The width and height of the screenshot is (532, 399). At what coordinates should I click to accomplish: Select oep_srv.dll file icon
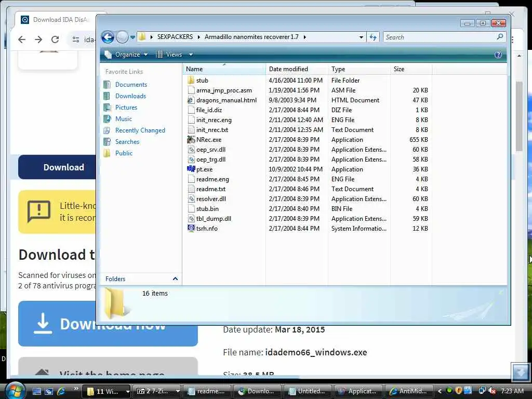(x=191, y=149)
